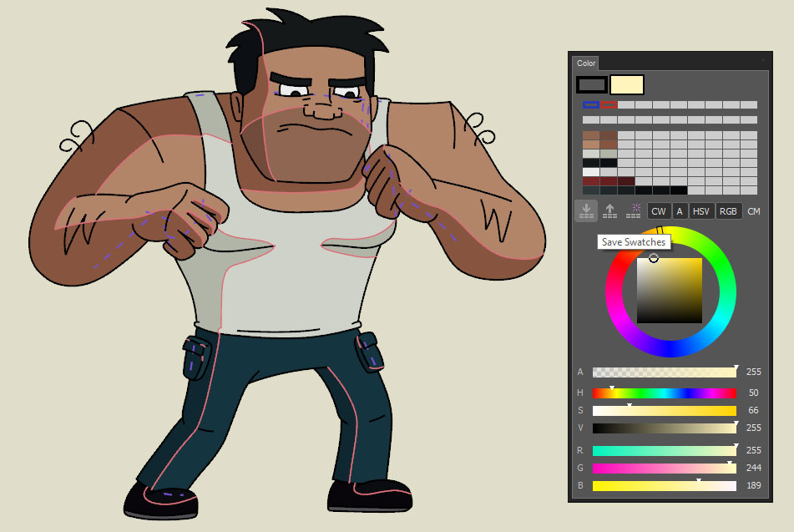Screen dimensions: 794x532
Task: Select the Color panel tab
Action: click(586, 63)
